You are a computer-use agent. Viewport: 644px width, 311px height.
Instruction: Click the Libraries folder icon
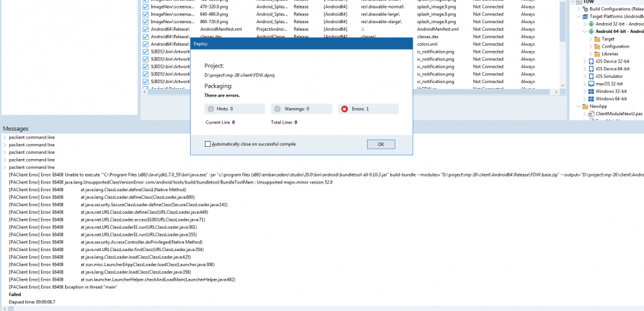(x=597, y=54)
